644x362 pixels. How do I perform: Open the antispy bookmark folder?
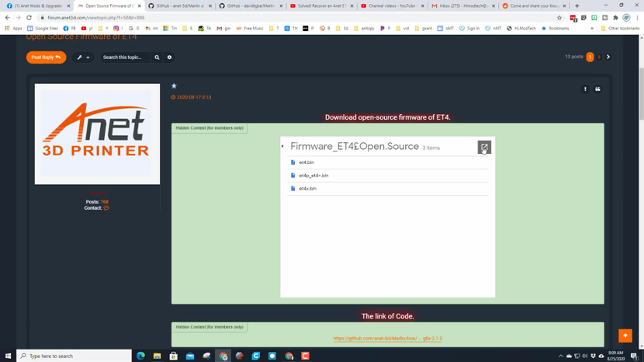[x=363, y=29]
